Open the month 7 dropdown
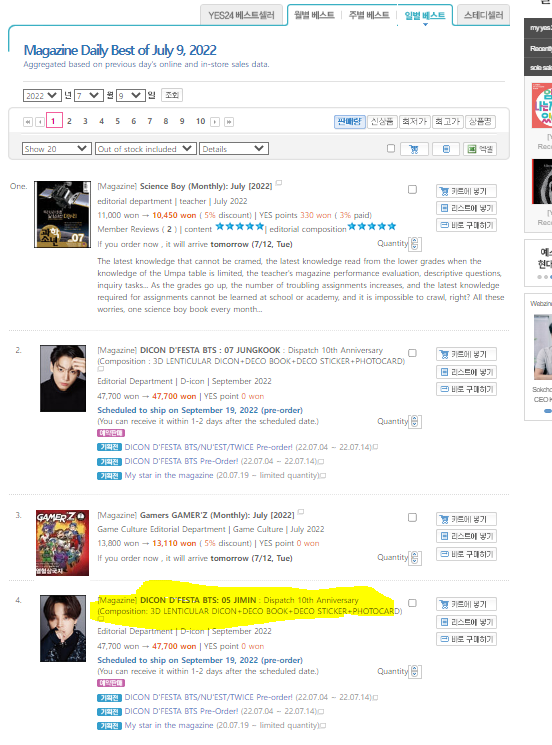The width and height of the screenshot is (552, 745). click(x=89, y=96)
